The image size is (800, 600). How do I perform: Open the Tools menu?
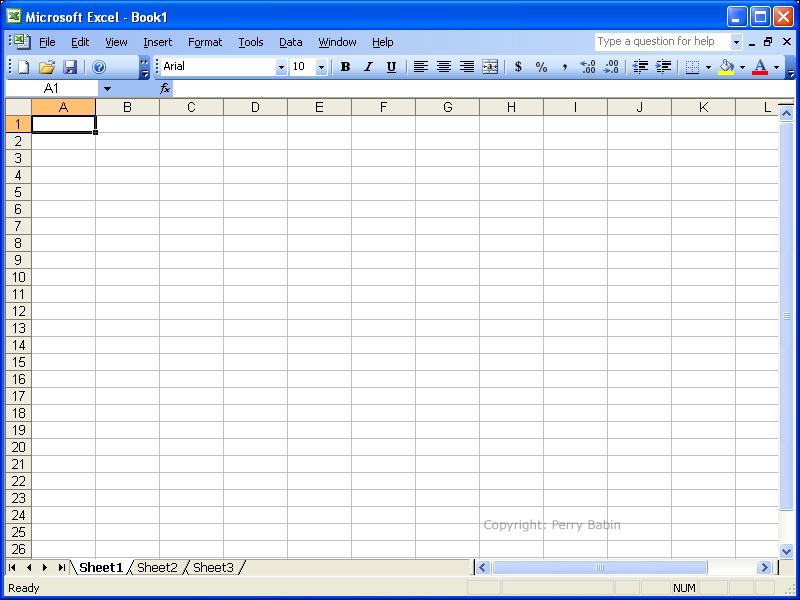point(251,42)
